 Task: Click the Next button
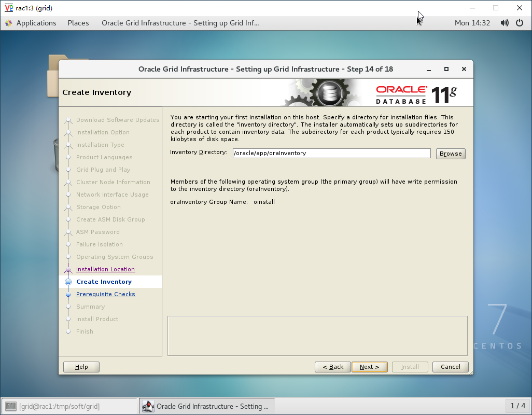tap(370, 367)
